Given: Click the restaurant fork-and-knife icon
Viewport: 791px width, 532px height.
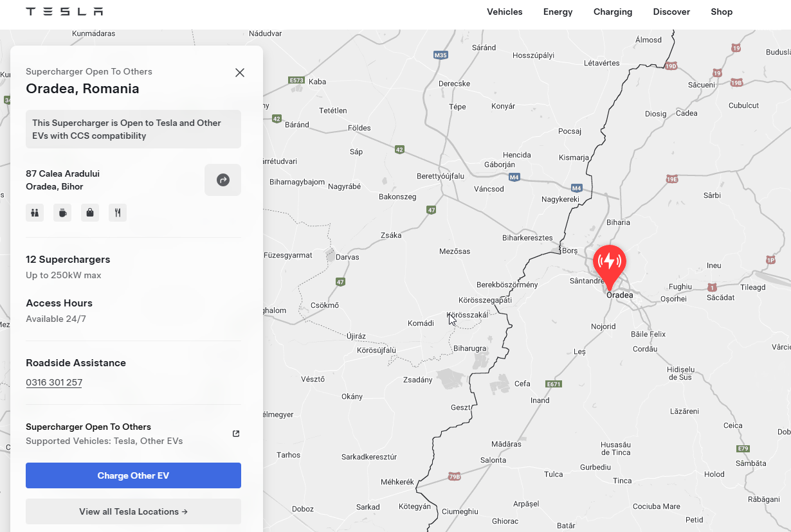Looking at the screenshot, I should 118,213.
